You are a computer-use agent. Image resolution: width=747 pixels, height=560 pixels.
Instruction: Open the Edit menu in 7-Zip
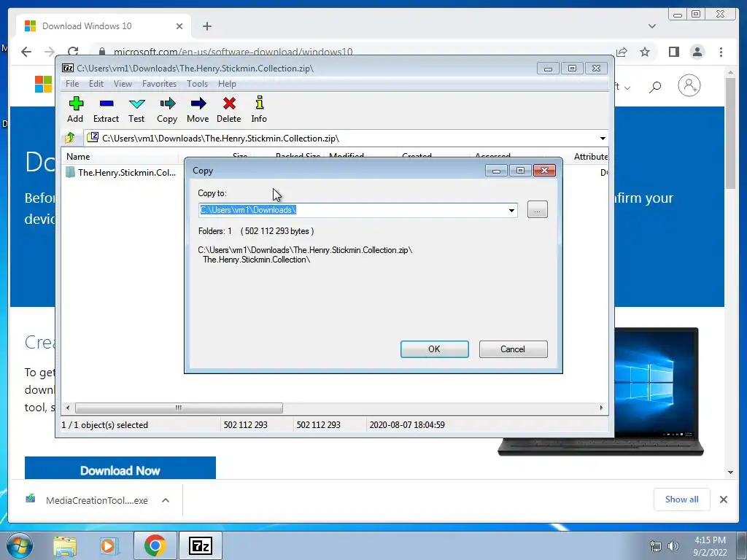point(96,84)
